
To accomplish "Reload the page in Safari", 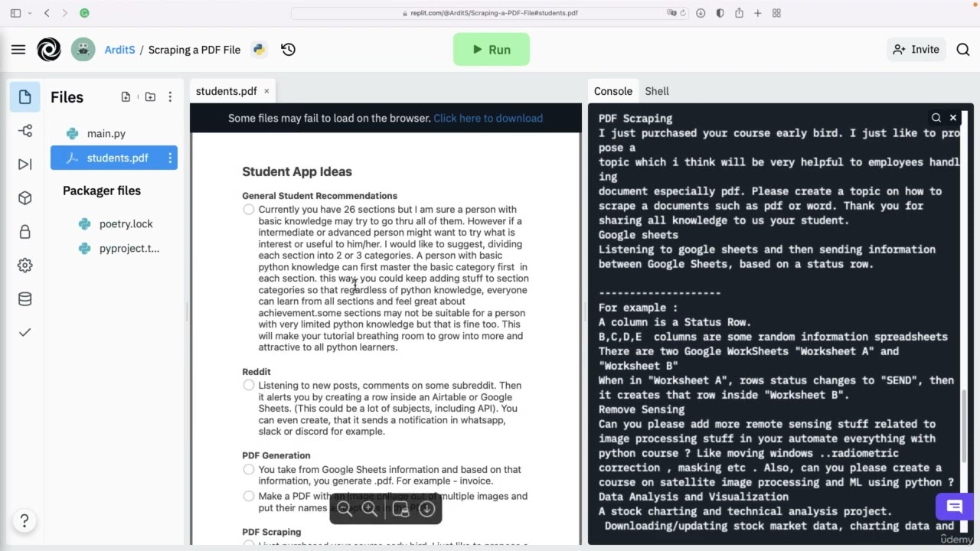I will [x=682, y=13].
